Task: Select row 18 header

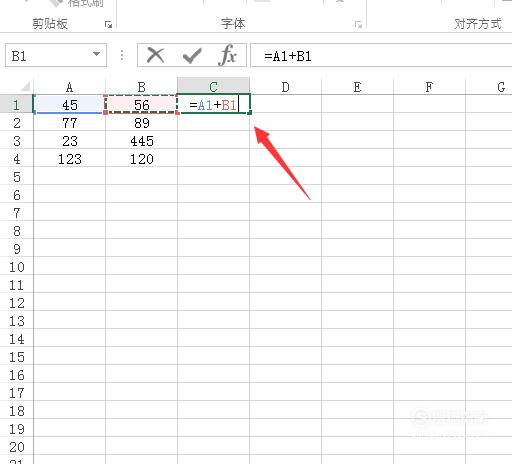Action: (x=17, y=410)
